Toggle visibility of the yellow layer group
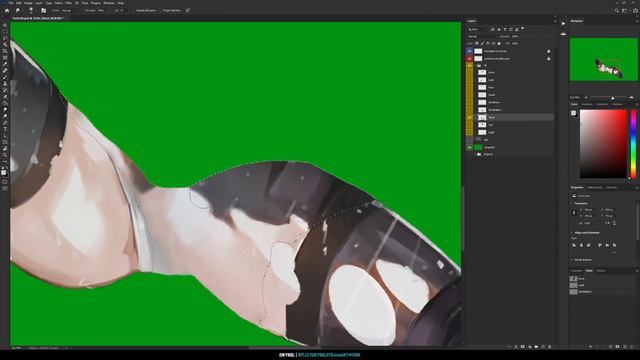The height and width of the screenshot is (360, 640). [469, 65]
